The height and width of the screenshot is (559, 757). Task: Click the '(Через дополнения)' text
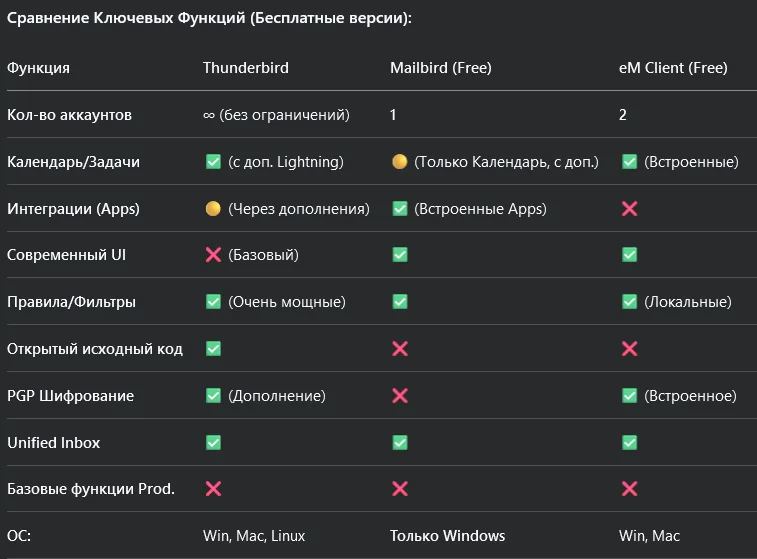point(299,209)
